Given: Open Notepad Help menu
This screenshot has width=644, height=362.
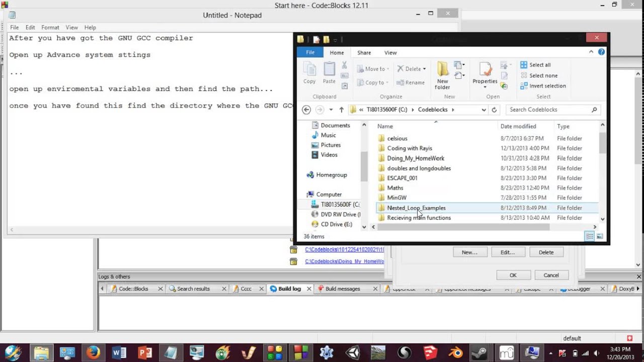Looking at the screenshot, I should [x=90, y=27].
